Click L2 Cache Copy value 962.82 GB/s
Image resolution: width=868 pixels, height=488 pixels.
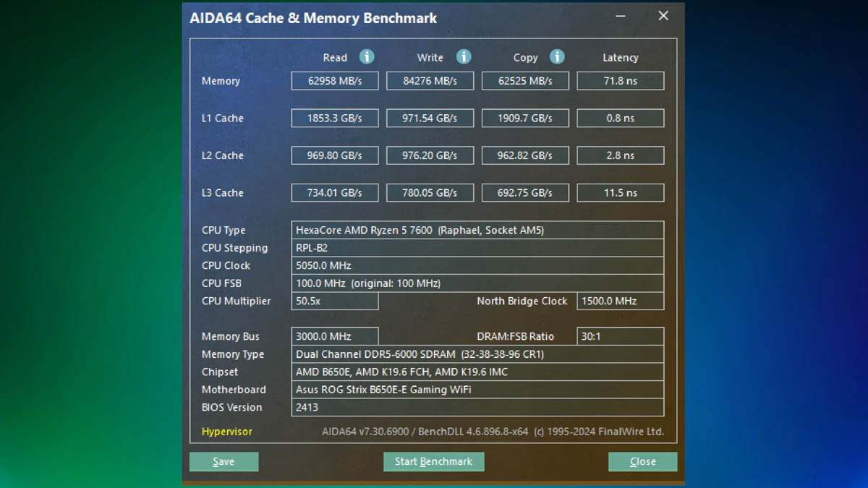[x=525, y=155]
